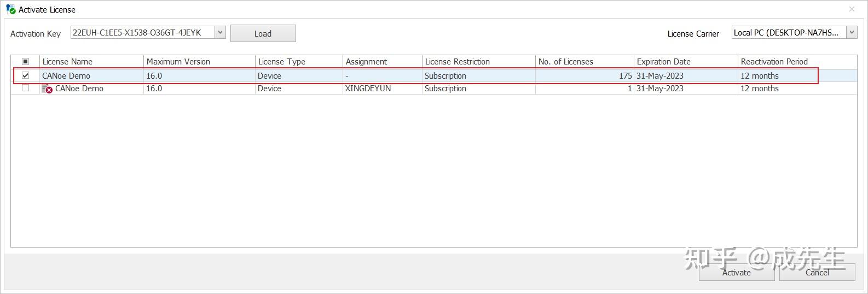The width and height of the screenshot is (868, 294).
Task: Check the XINGDEYUN CANoe Demo row
Action: coord(25,88)
